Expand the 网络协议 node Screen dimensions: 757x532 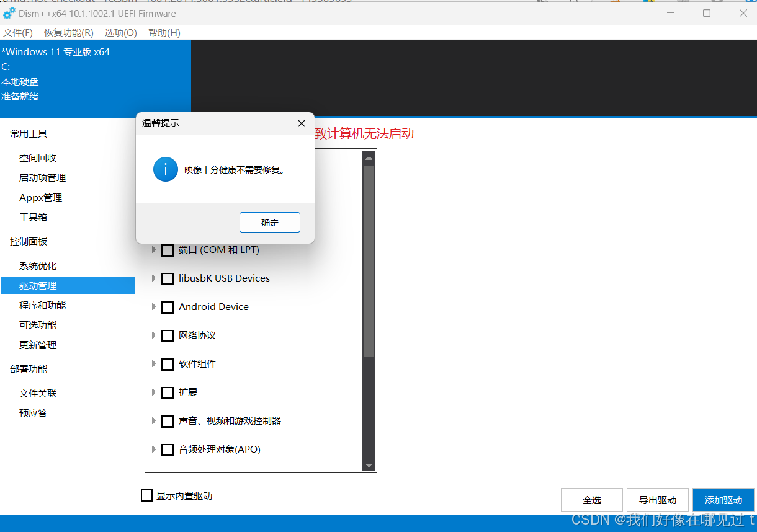[154, 335]
